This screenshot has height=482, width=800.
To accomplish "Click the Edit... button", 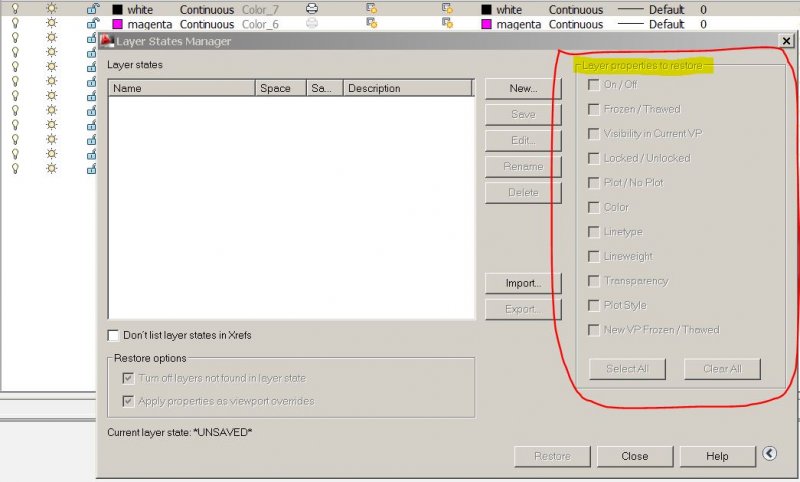I will 523,140.
